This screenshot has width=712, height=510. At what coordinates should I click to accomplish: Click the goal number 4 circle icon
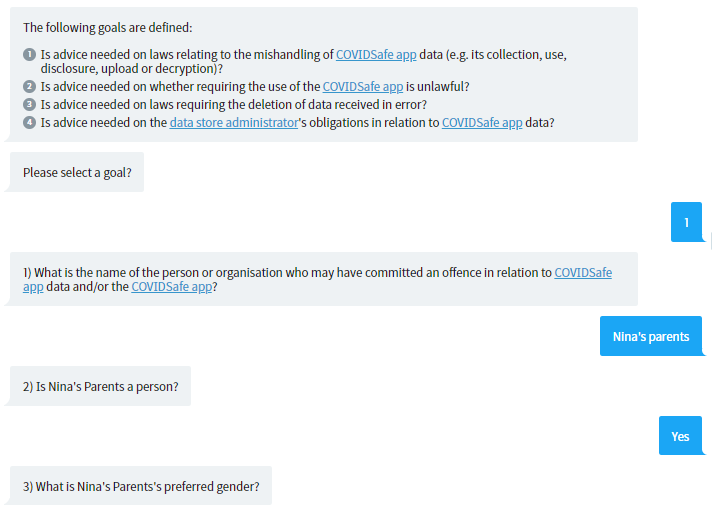click(29, 123)
